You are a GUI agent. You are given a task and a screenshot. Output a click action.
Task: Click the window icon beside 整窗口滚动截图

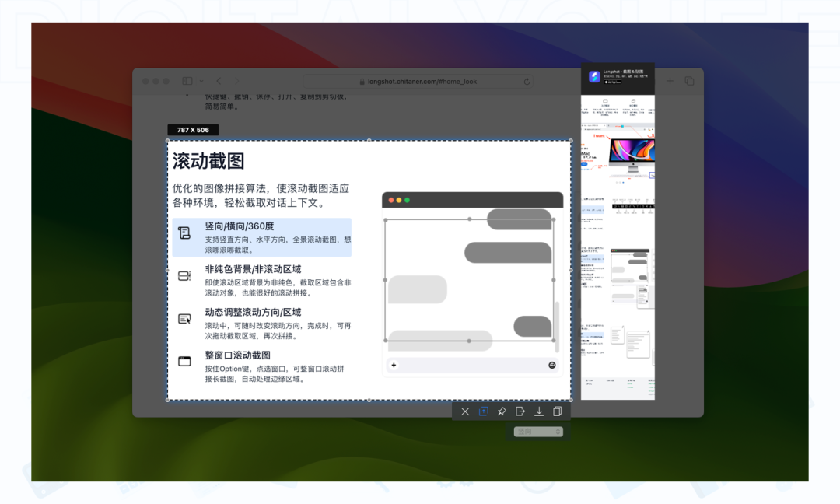184,362
